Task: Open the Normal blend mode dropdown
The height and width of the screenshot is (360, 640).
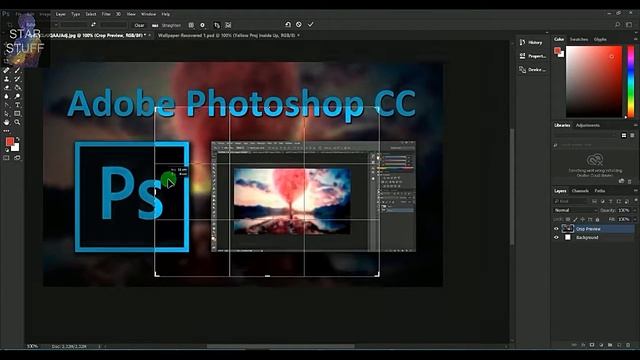Action: point(576,210)
